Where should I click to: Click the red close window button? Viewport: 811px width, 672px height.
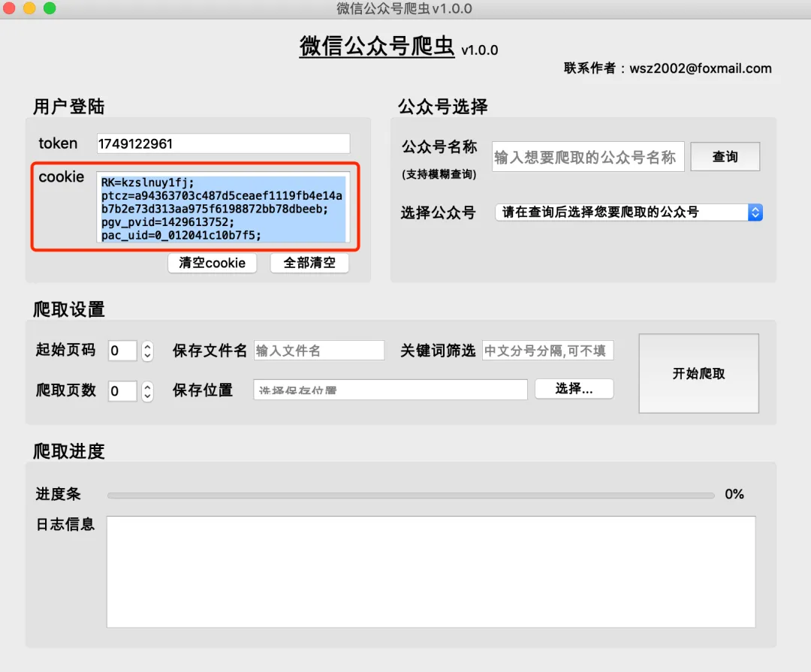point(9,8)
